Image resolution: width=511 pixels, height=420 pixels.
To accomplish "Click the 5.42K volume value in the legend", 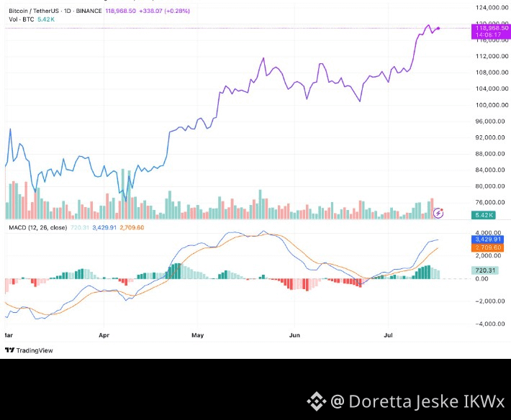I will click(46, 19).
